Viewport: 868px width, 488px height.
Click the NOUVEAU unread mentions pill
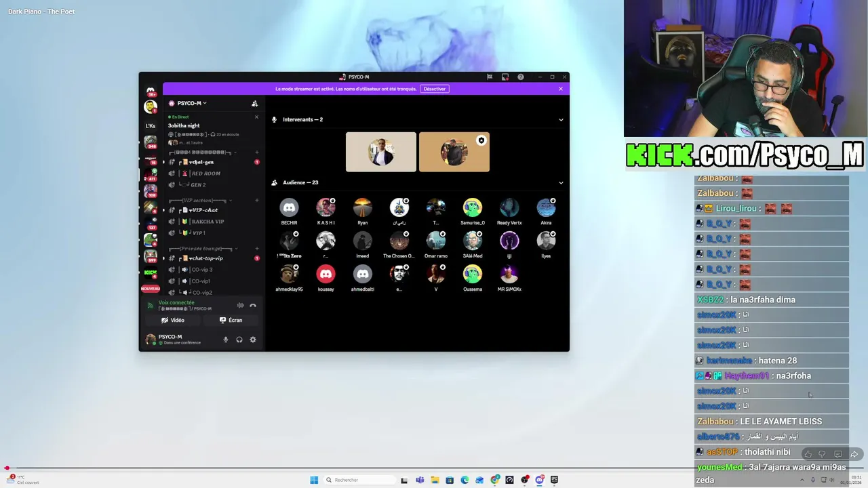point(151,289)
